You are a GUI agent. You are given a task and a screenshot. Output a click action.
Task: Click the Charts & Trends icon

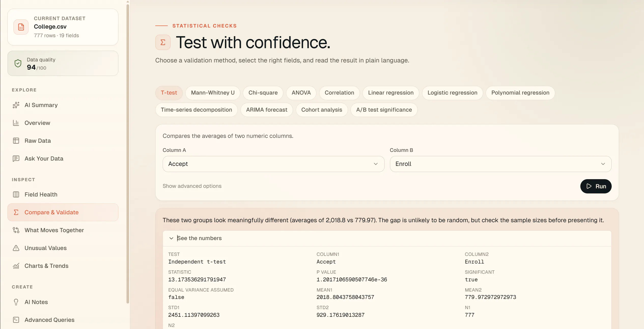[16, 266]
